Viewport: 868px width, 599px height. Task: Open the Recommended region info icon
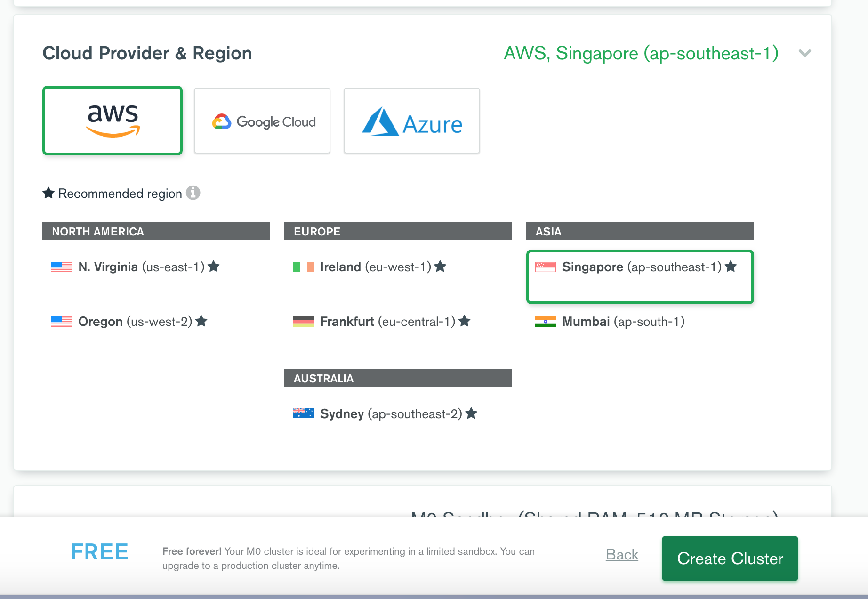193,193
